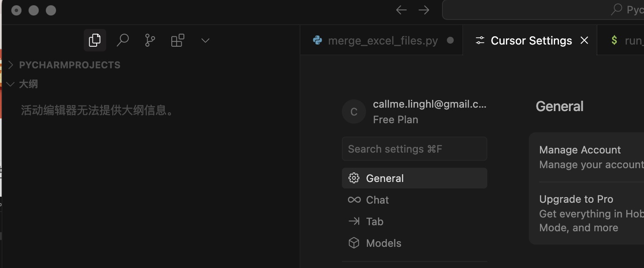Show more sidebar views chevron

(205, 41)
